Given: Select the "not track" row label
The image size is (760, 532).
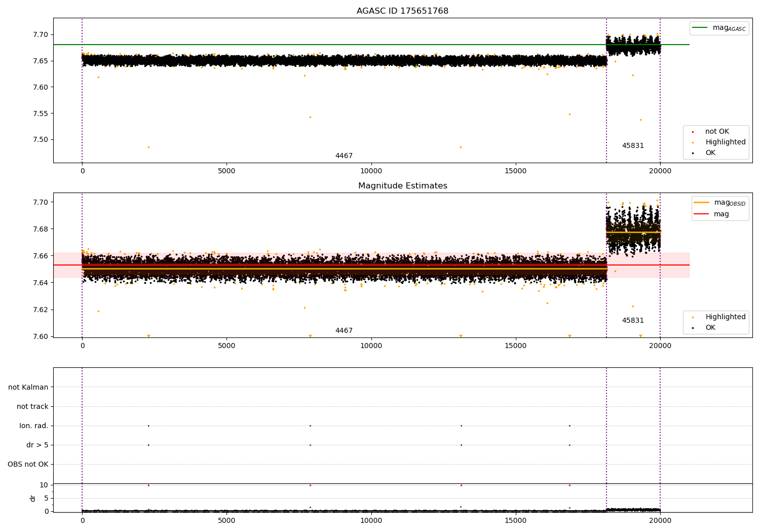Looking at the screenshot, I should point(32,407).
